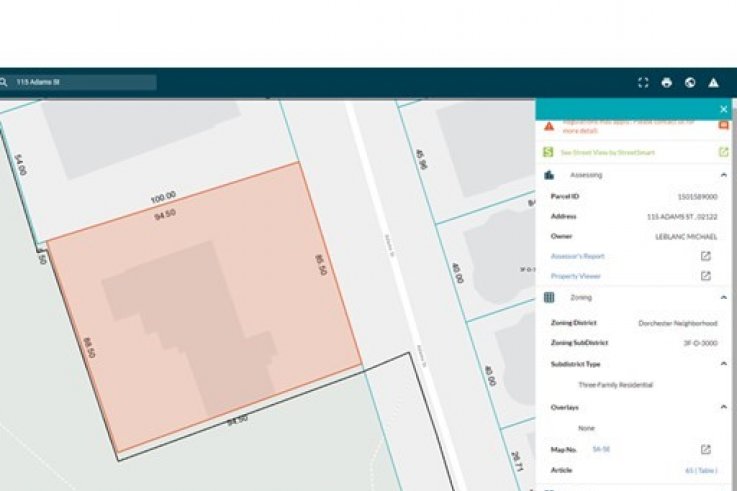Click the Article 65 Table link

click(701, 470)
